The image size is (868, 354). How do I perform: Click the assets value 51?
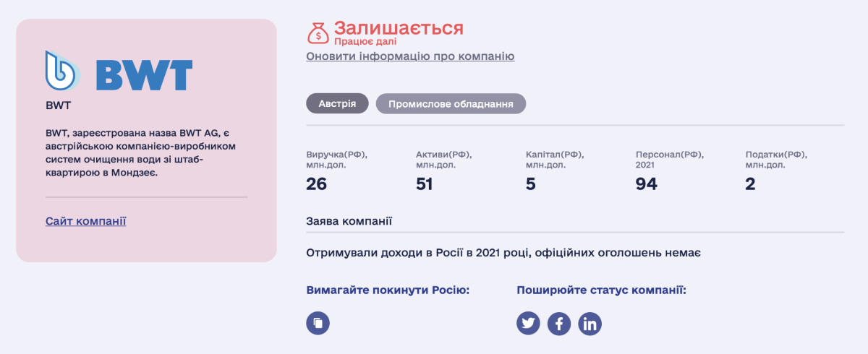click(424, 184)
